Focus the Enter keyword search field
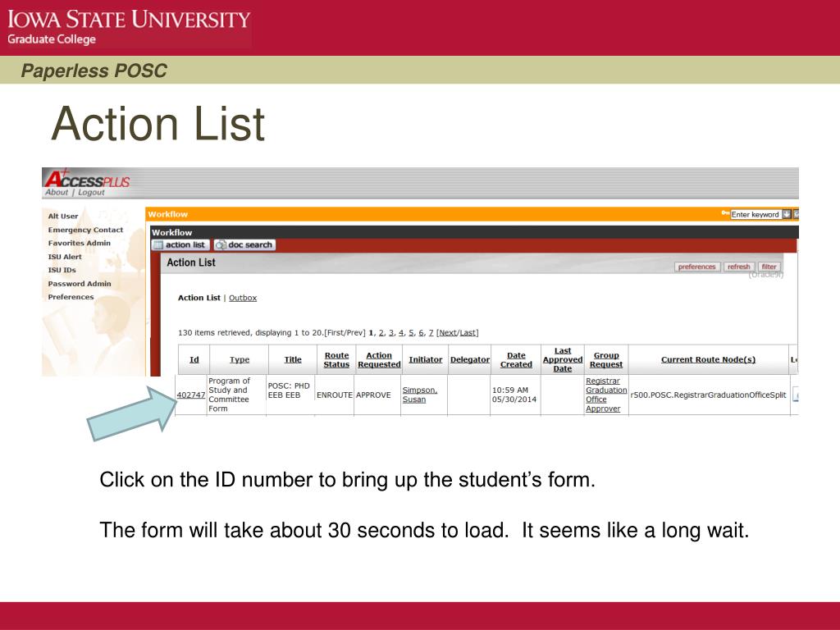Image resolution: width=840 pixels, height=630 pixels. coord(755,214)
